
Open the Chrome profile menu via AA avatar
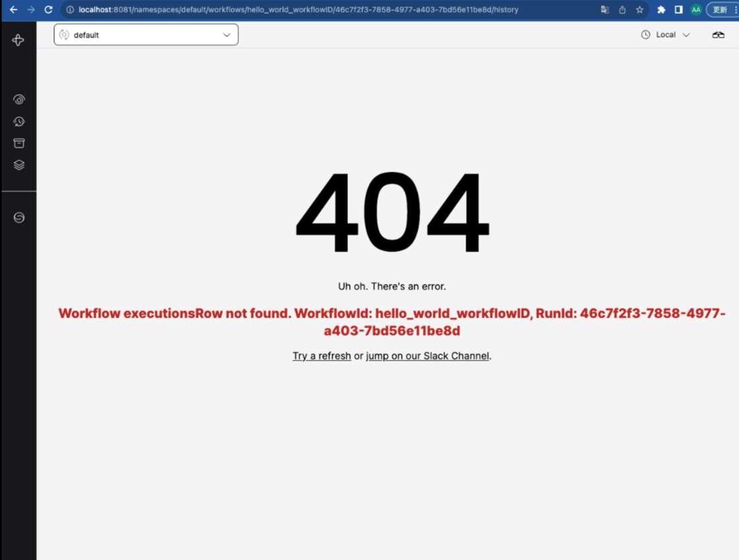point(695,10)
